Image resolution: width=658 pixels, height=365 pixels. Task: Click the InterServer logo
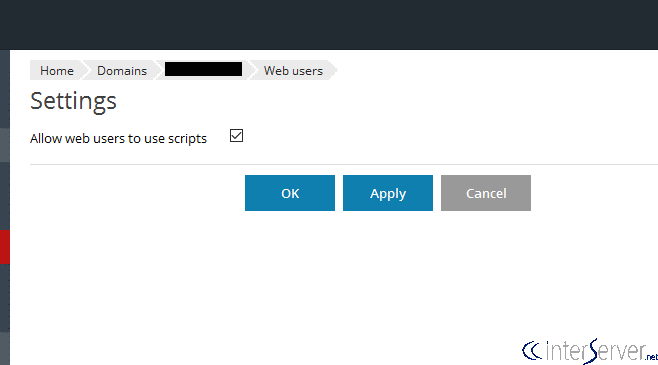pyautogui.click(x=590, y=351)
